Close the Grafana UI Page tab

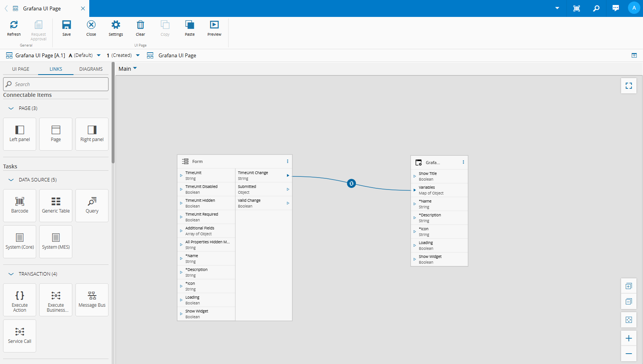pyautogui.click(x=83, y=8)
